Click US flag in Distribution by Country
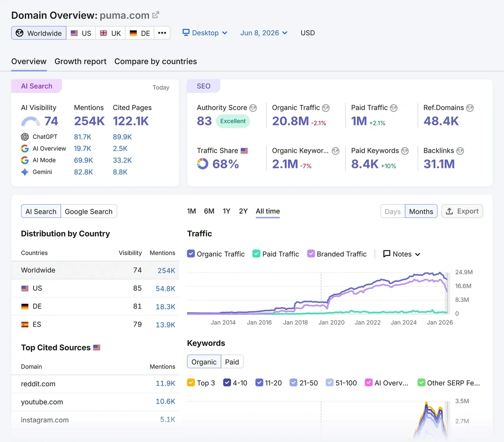 click(25, 288)
